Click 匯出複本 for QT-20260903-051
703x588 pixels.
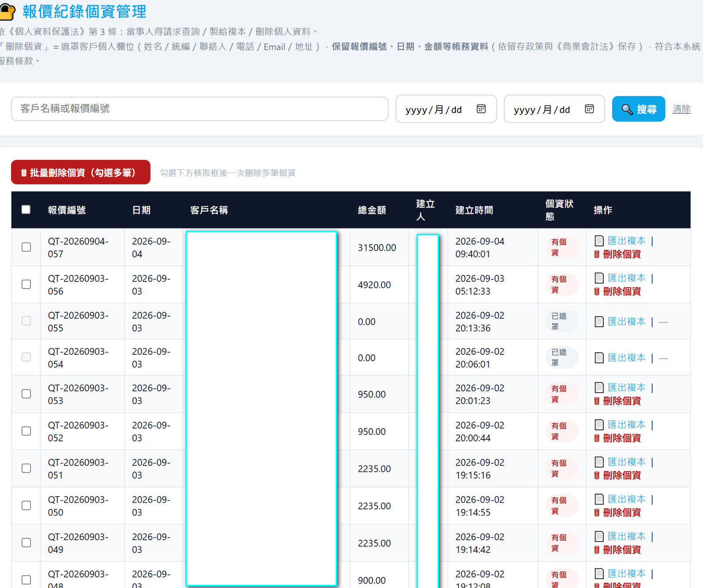click(627, 462)
